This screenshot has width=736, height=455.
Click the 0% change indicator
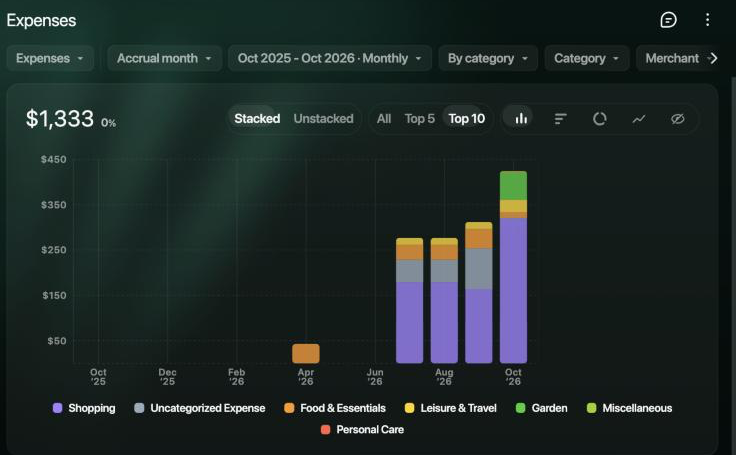pos(108,123)
